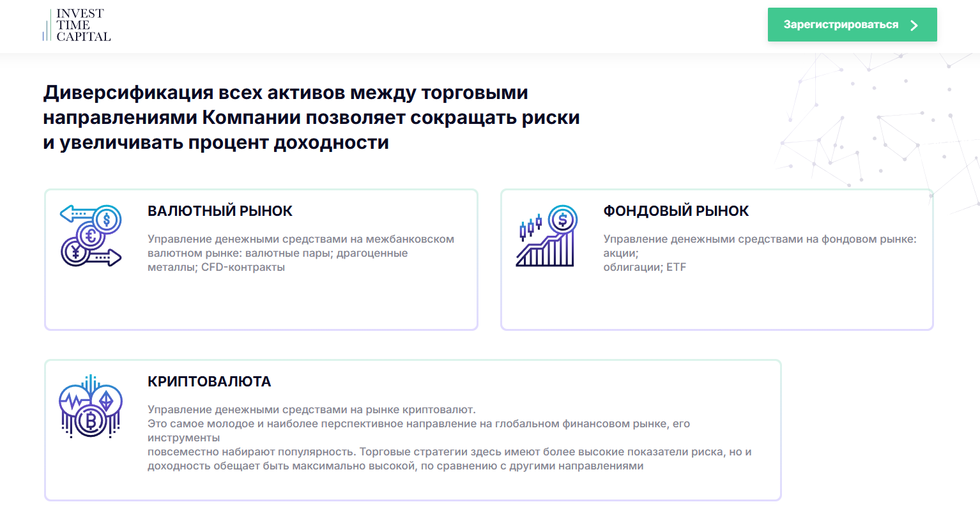This screenshot has height=518, width=980.
Task: Click the description text mentioning CFD-контракты
Action: pyautogui.click(x=301, y=253)
